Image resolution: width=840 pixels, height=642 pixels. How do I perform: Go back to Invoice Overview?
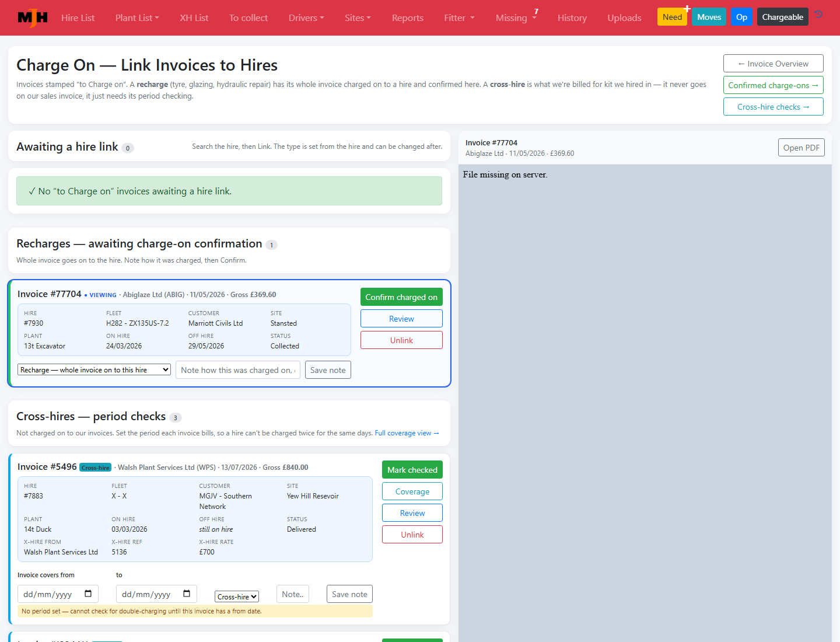773,64
